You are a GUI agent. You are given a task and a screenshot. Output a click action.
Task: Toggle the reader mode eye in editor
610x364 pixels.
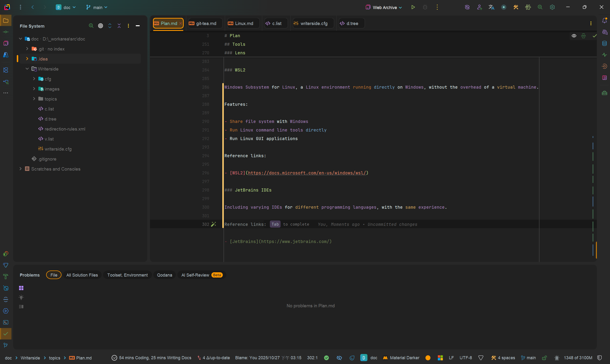click(x=574, y=36)
